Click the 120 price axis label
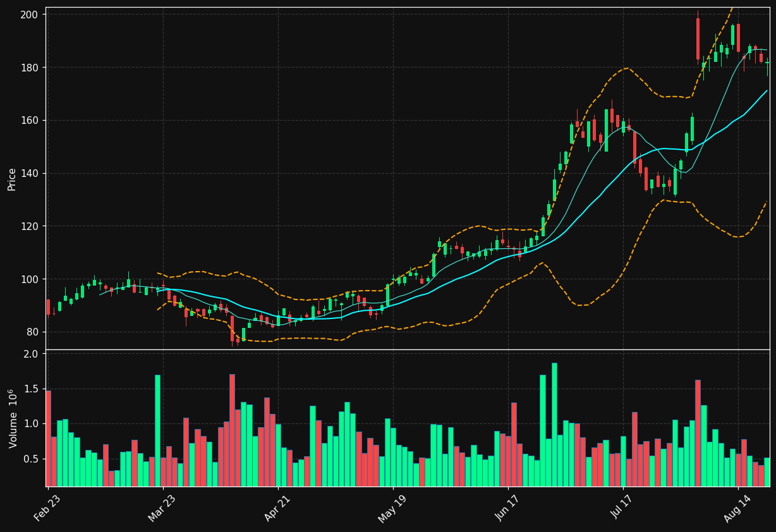 click(x=30, y=226)
